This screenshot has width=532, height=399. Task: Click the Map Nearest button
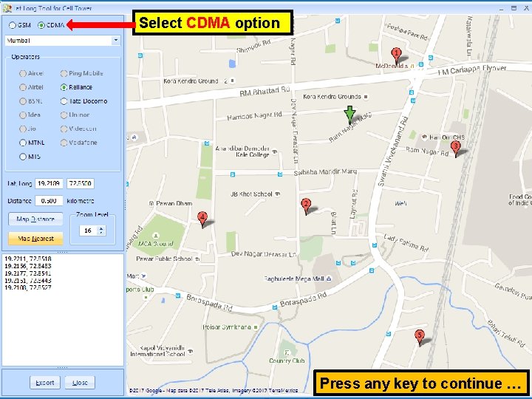tap(35, 239)
